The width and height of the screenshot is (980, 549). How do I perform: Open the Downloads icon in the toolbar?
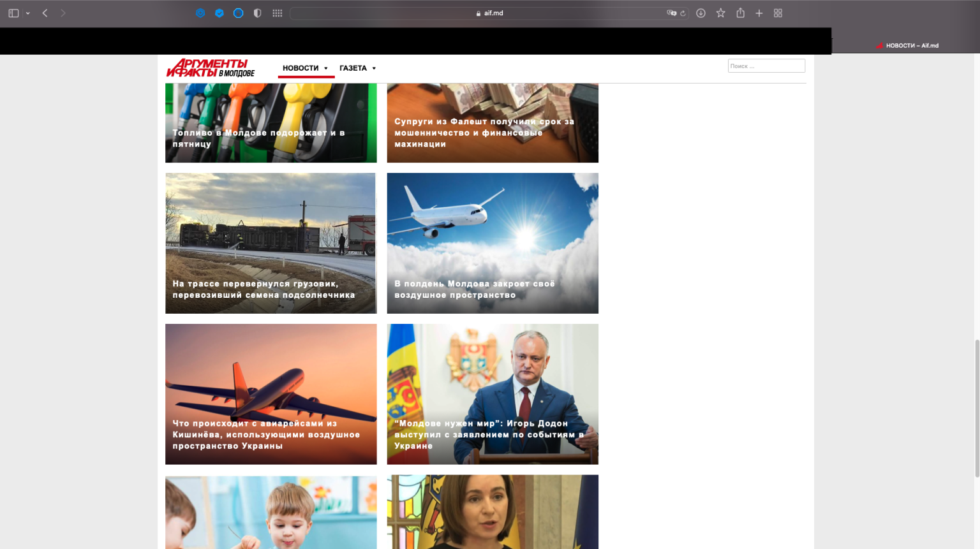[701, 13]
